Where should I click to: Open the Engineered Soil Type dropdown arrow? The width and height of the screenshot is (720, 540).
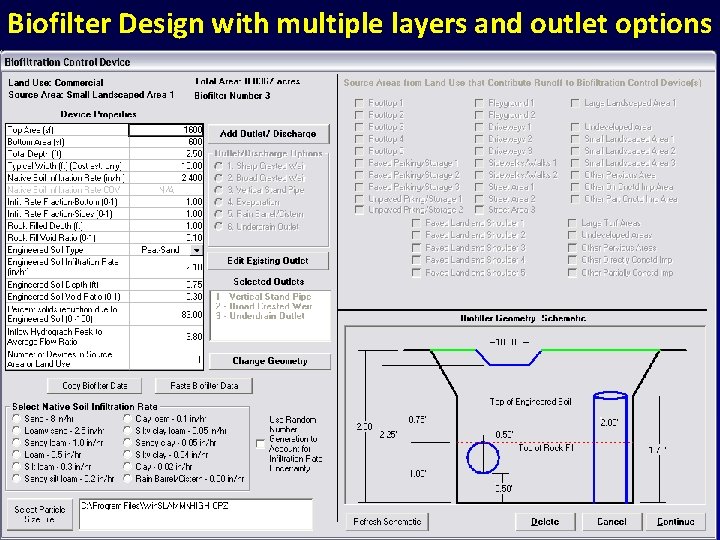197,250
